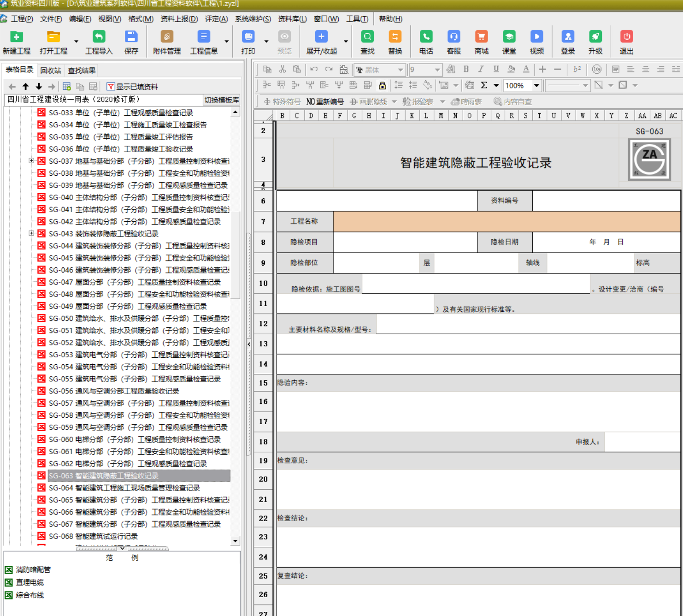Click the fill color bucket icon
The image size is (683, 616).
[x=511, y=69]
